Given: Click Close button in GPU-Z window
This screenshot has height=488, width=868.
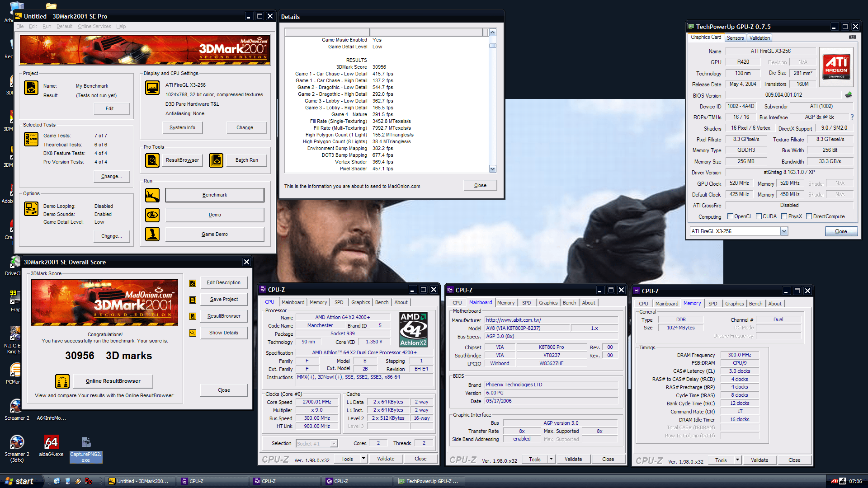Looking at the screenshot, I should (841, 231).
